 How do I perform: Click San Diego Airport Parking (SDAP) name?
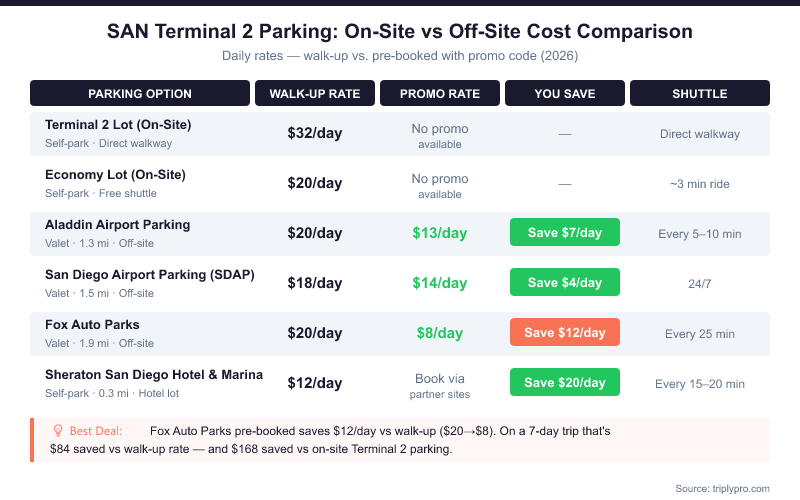(150, 275)
